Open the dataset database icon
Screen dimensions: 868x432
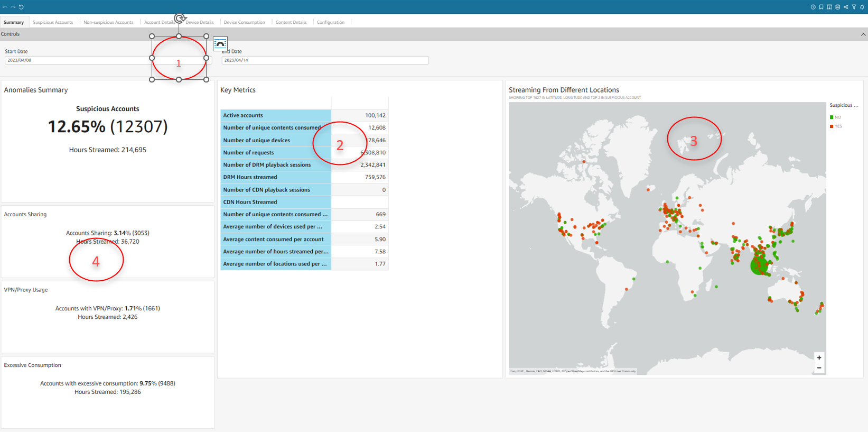point(837,7)
